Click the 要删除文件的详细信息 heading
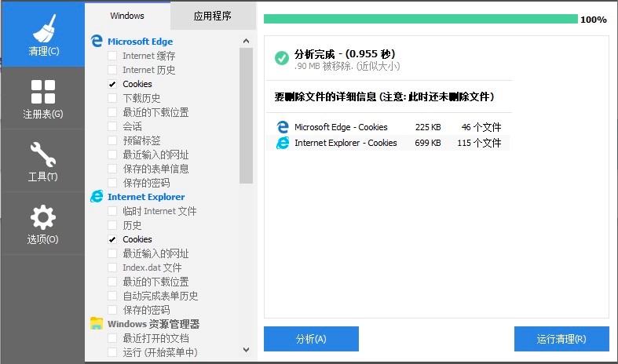This screenshot has width=618, height=364. (x=384, y=96)
